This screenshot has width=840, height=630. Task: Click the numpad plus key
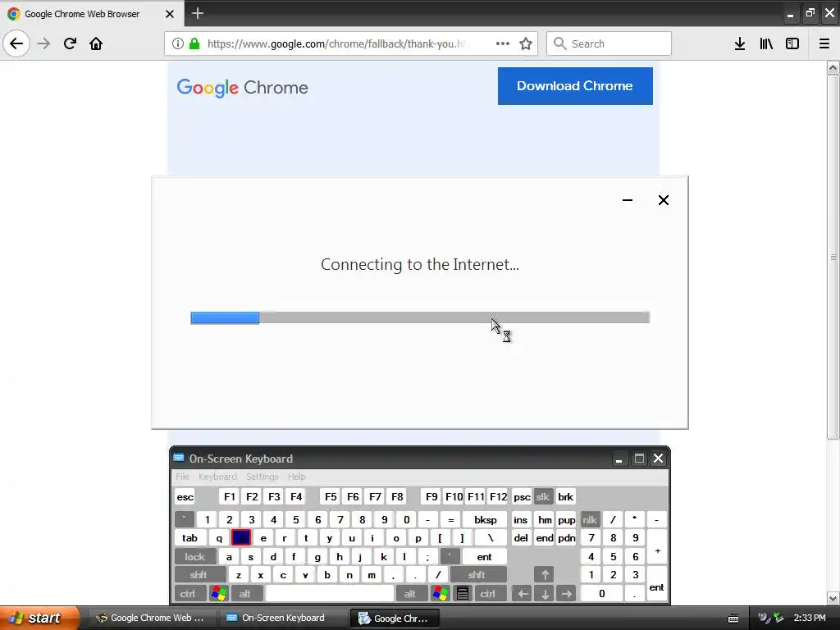tap(657, 547)
